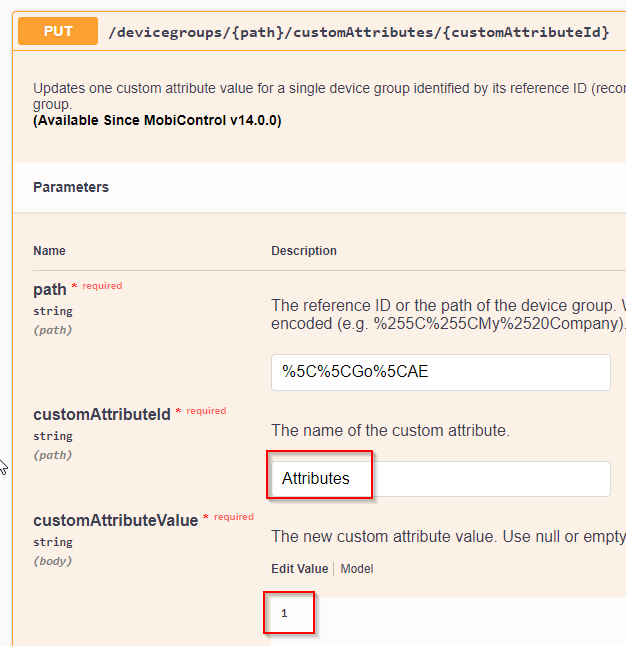Click the path parameter name label

50,289
